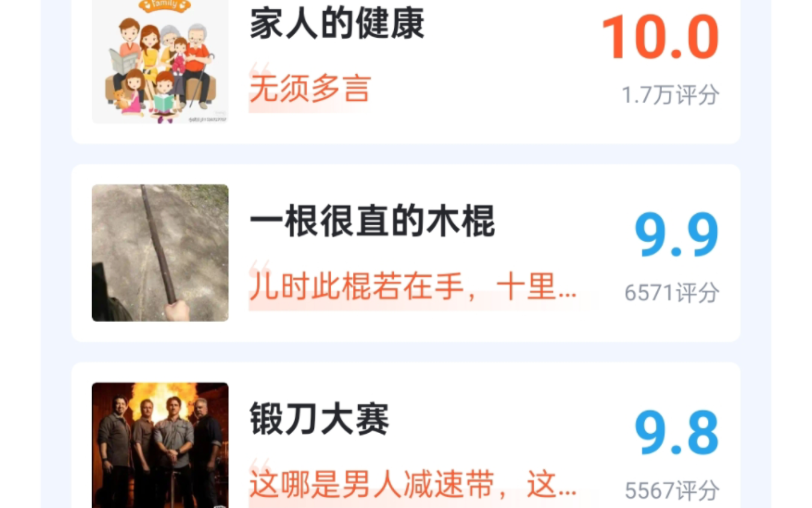
Task: View the 1.7万评分 rating count
Action: 671,95
